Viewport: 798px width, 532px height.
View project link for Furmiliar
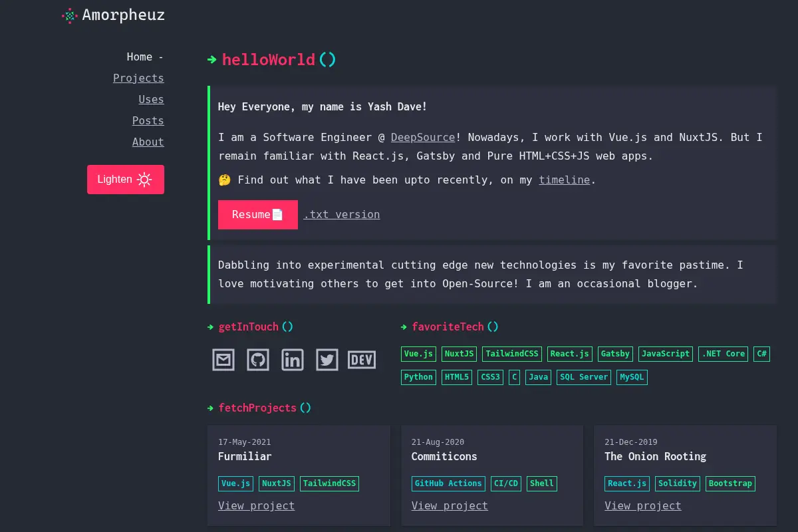click(257, 506)
